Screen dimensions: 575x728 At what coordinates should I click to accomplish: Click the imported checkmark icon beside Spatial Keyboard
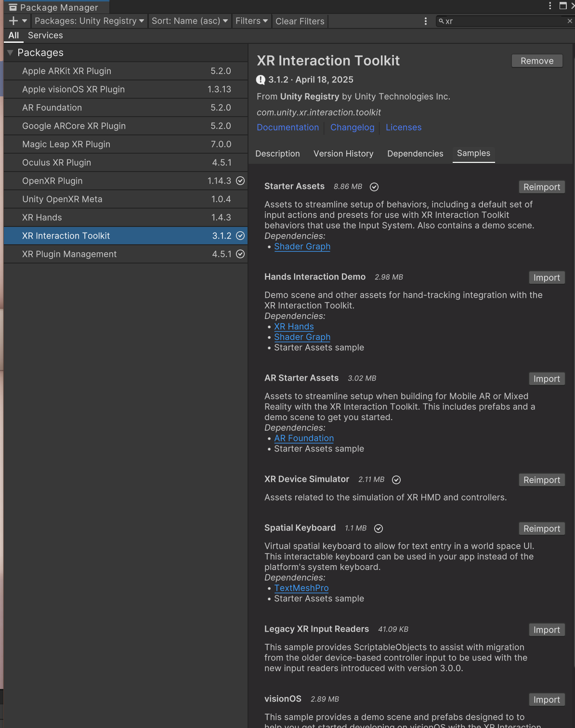pos(379,529)
